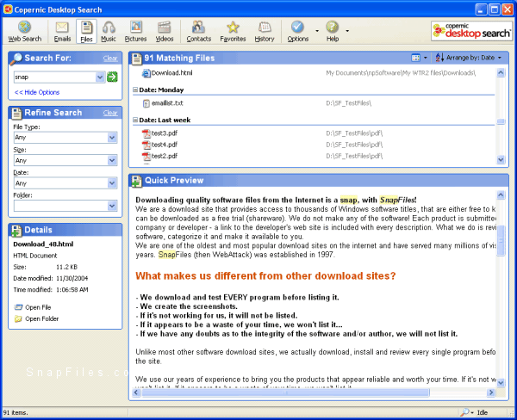Open the Contacts category
The height and width of the screenshot is (420, 517).
tap(198, 32)
